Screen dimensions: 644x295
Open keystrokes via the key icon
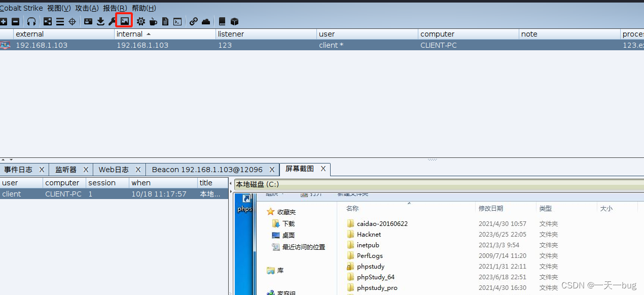(x=112, y=21)
